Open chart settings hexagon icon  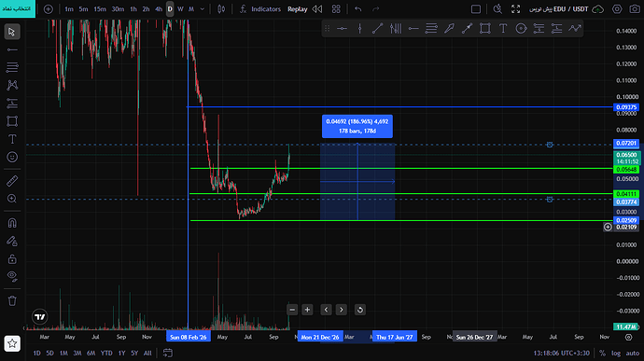(617, 9)
